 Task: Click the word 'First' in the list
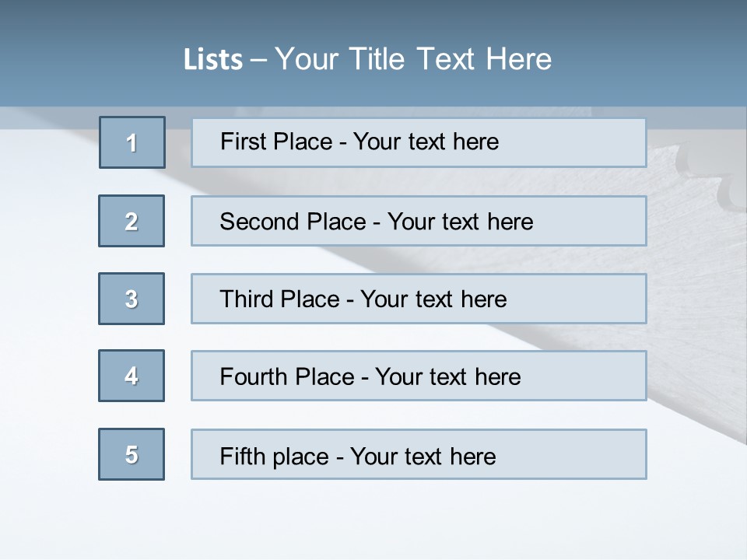[242, 142]
